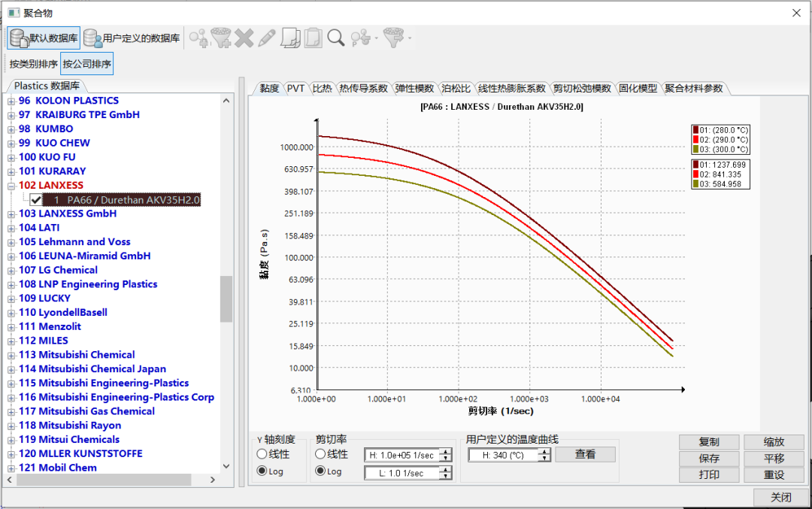Select 线性 radio button under 剪切率

click(x=320, y=454)
